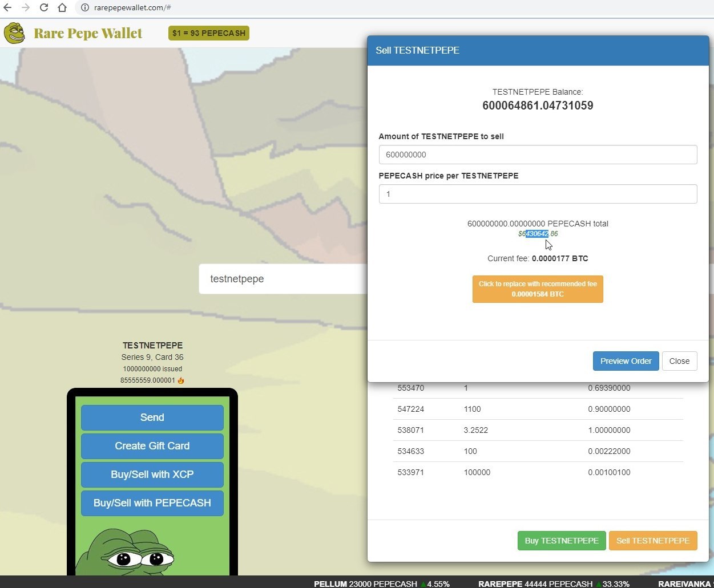Click the browser back arrow

(x=7, y=8)
